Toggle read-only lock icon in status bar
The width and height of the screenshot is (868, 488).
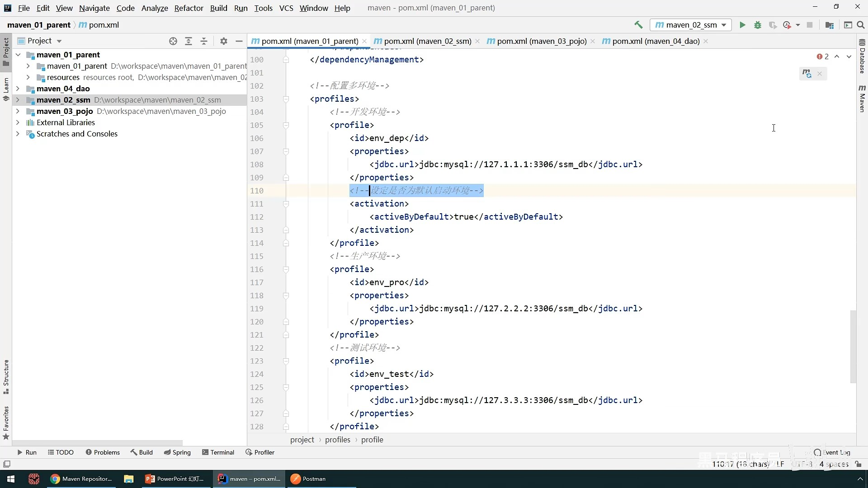click(x=859, y=464)
